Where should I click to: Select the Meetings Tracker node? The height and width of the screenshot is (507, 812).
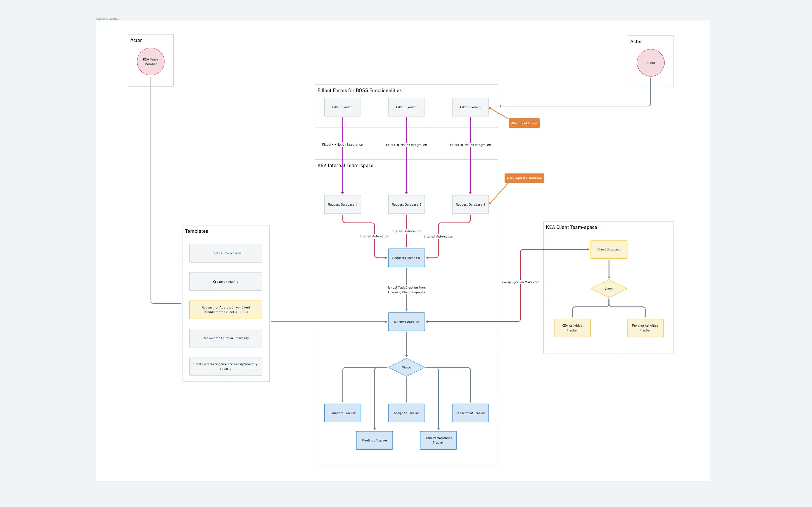tap(374, 440)
